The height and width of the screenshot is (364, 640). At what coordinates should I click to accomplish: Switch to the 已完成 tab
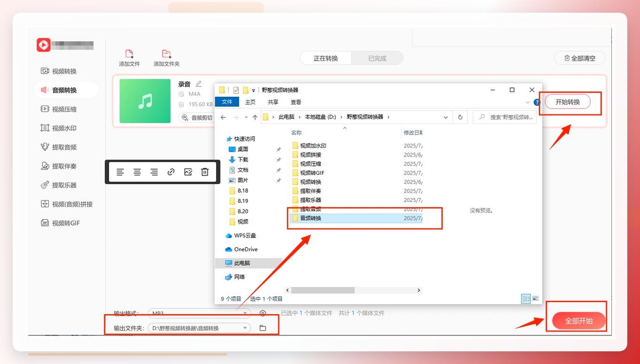[x=377, y=58]
